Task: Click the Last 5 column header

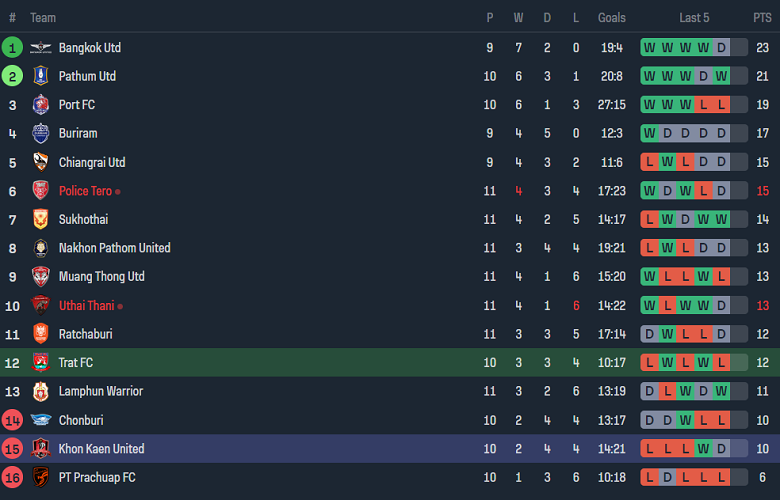Action: pos(694,18)
